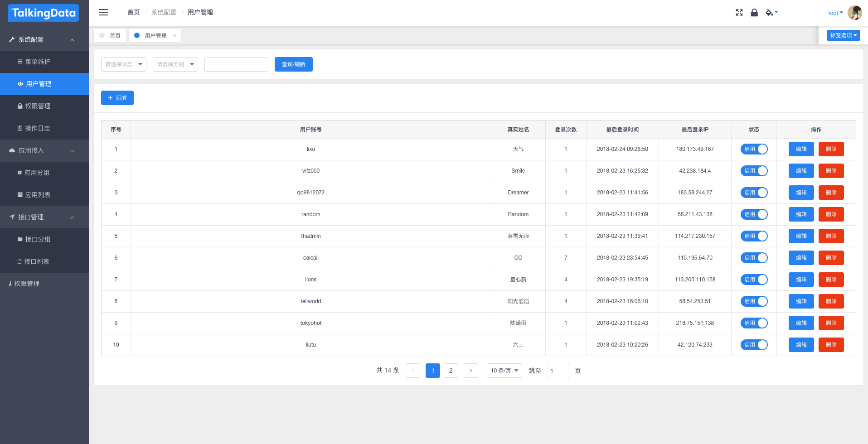868x444 pixels.
Task: Collapse the 应用接入 menu chevron
Action: tap(72, 151)
